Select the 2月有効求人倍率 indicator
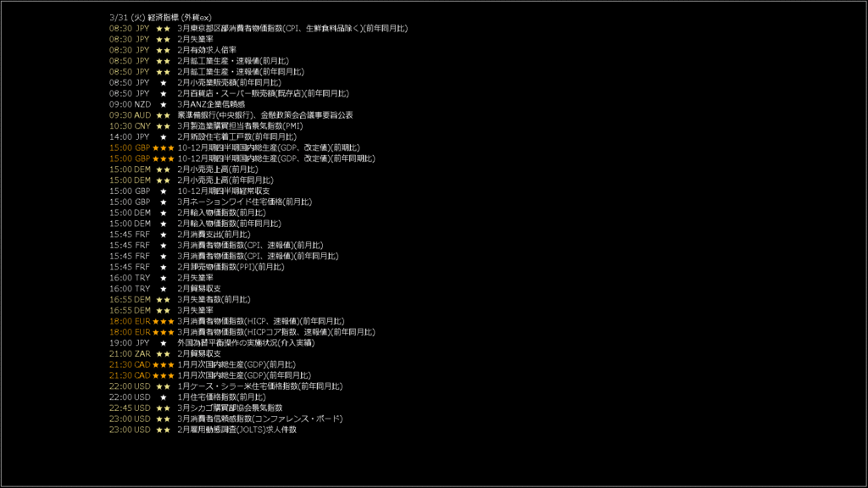The width and height of the screenshot is (868, 488). click(x=207, y=50)
